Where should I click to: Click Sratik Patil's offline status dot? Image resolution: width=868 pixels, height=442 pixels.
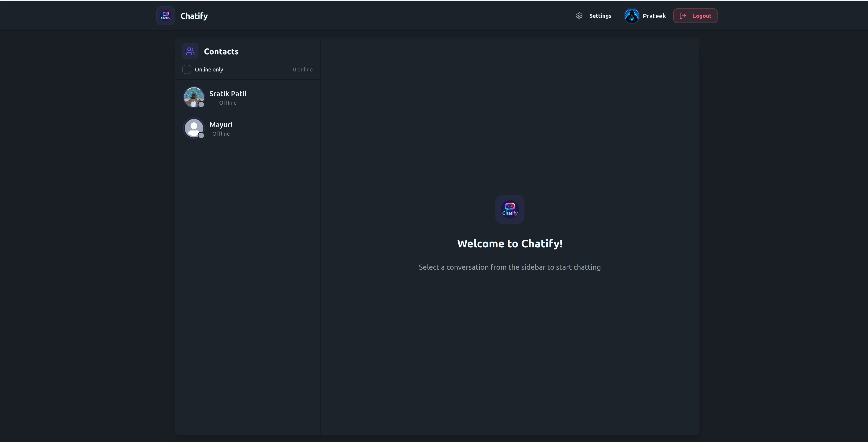point(201,104)
